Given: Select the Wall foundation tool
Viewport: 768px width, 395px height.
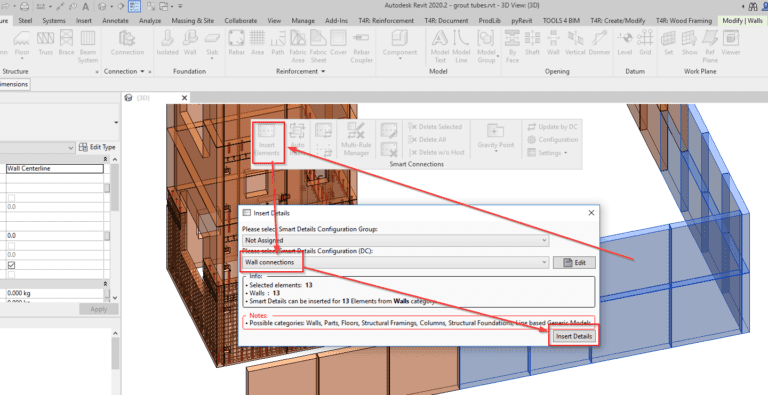Looking at the screenshot, I should [x=190, y=43].
